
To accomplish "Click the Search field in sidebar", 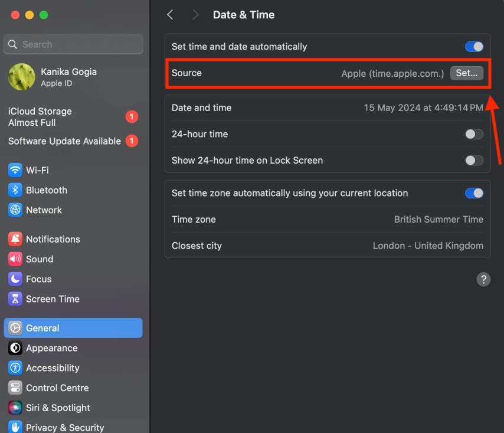I will tap(73, 44).
